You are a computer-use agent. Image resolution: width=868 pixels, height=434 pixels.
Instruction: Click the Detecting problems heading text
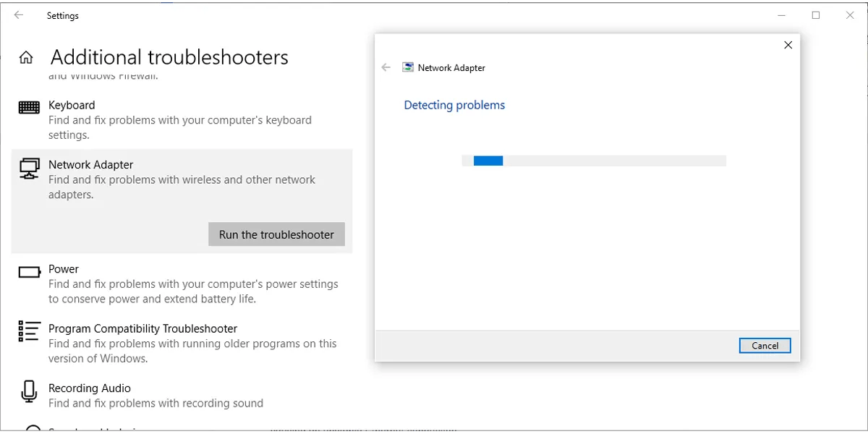(454, 105)
